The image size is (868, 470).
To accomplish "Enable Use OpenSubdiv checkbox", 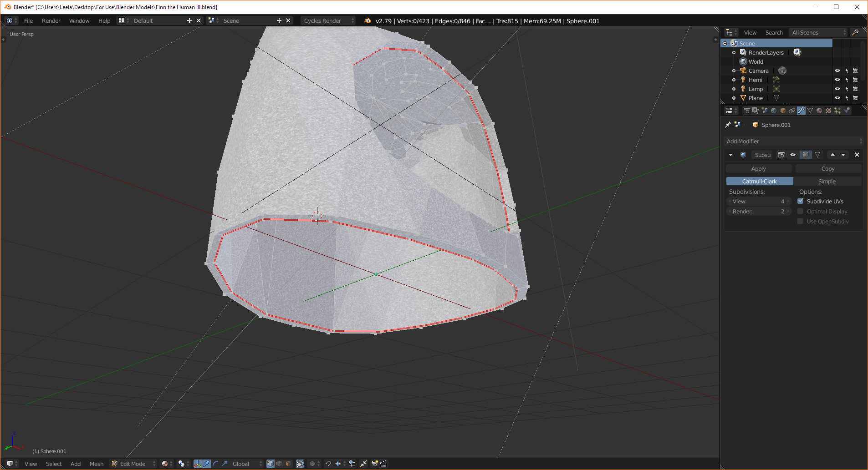I will (800, 221).
